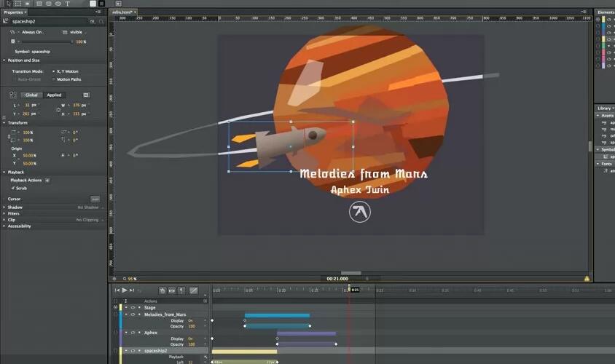Expand the Accessibility section
Image resolution: width=615 pixels, height=364 pixels.
click(x=4, y=226)
